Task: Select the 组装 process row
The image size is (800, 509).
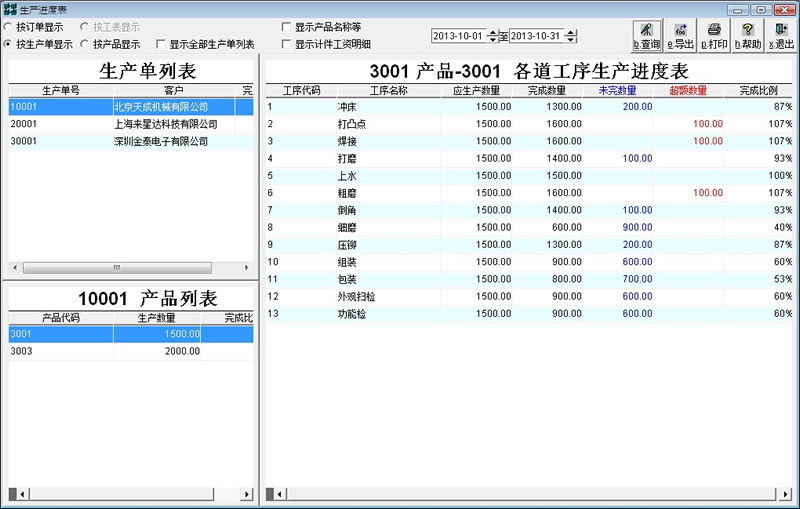Action: (529, 262)
